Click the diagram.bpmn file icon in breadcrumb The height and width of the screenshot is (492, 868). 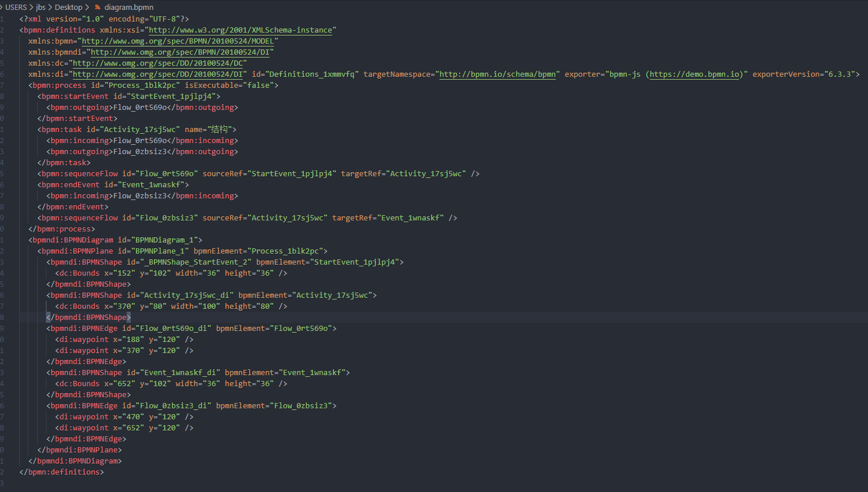[x=98, y=8]
